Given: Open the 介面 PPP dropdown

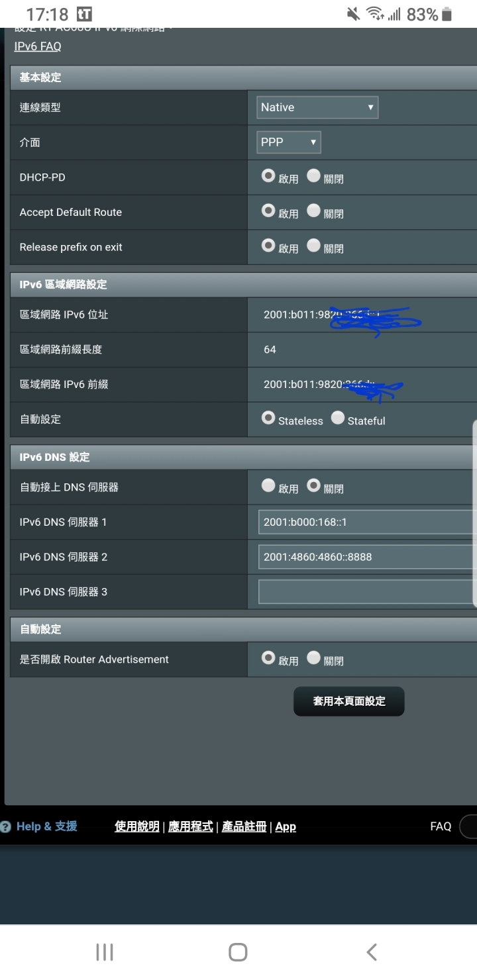Looking at the screenshot, I should click(x=289, y=142).
